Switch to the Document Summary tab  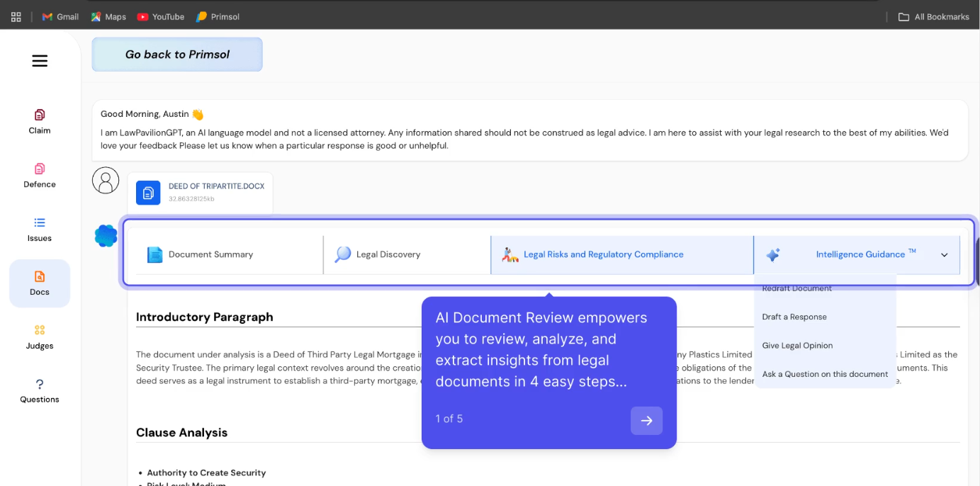(230, 254)
